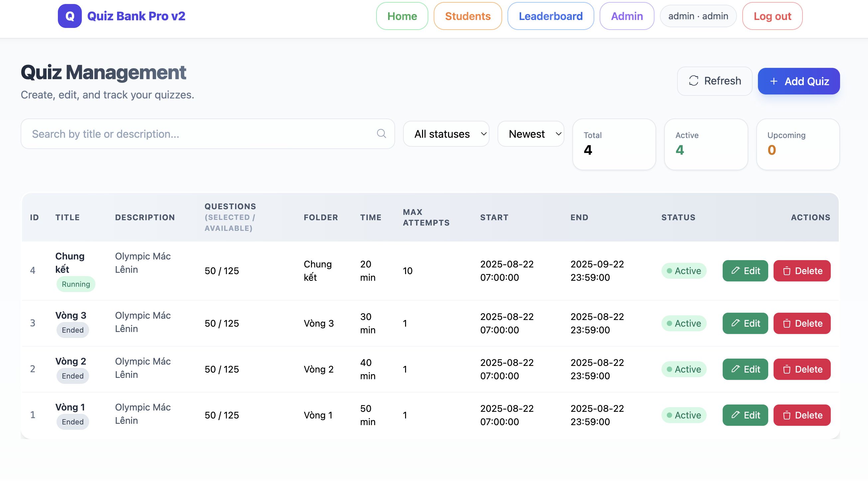Click the plus icon on Add Quiz
Image resolution: width=868 pixels, height=481 pixels.
click(x=774, y=81)
